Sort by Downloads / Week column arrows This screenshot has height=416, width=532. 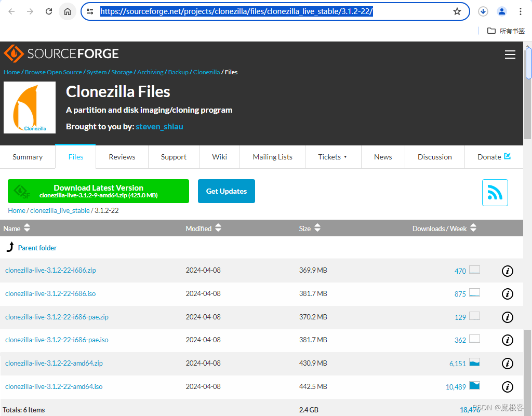473,228
